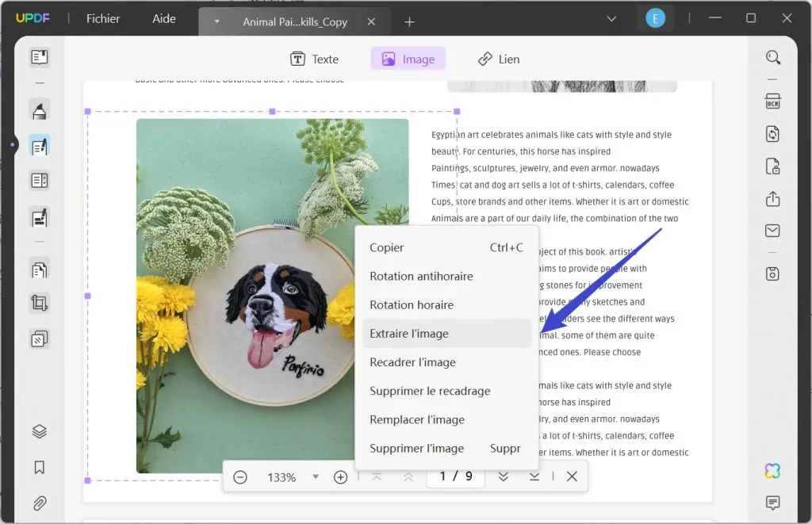
Task: Open the Bookmarks panel
Action: coord(40,468)
